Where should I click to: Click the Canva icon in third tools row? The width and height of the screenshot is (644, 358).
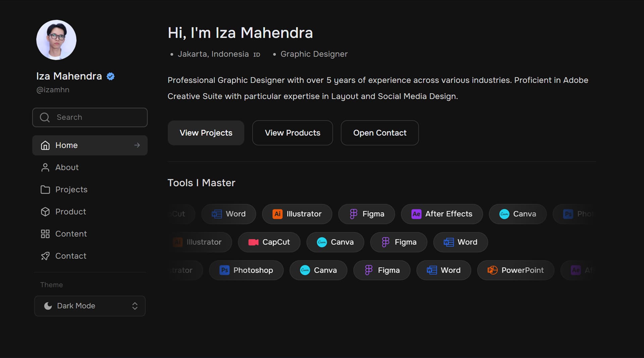coord(305,270)
